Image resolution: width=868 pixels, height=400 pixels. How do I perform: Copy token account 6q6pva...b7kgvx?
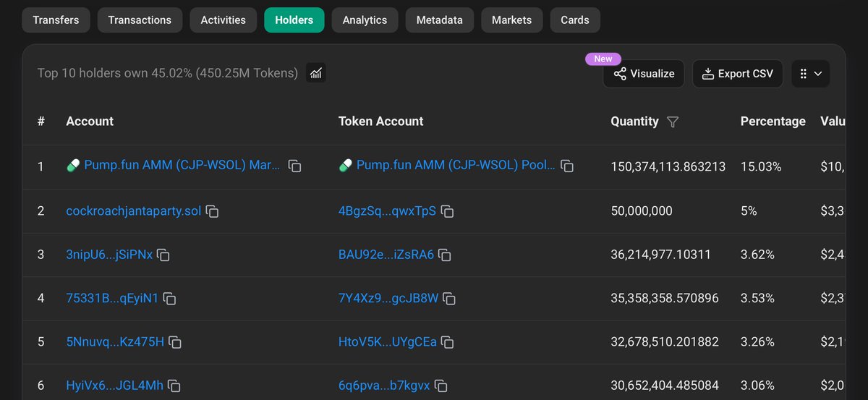tap(441, 386)
